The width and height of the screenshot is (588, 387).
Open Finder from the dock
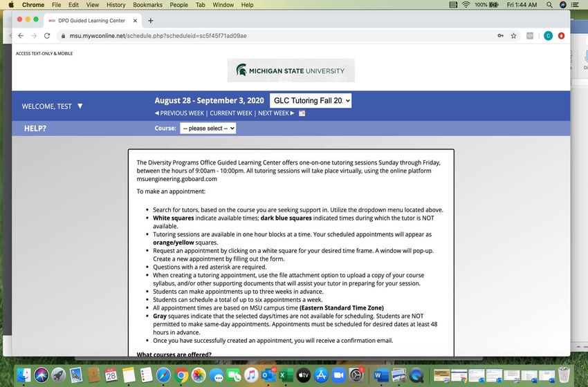[24, 375]
